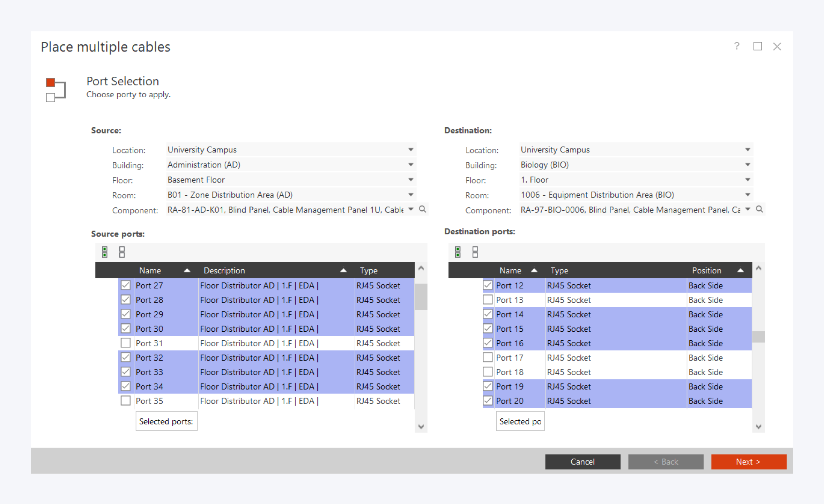Sort source ports by Name arrow
Viewport: 824px width, 504px height.
click(187, 270)
